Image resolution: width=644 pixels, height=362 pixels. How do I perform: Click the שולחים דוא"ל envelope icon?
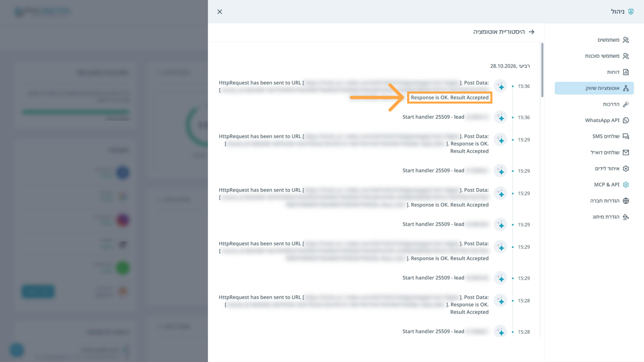tap(626, 153)
